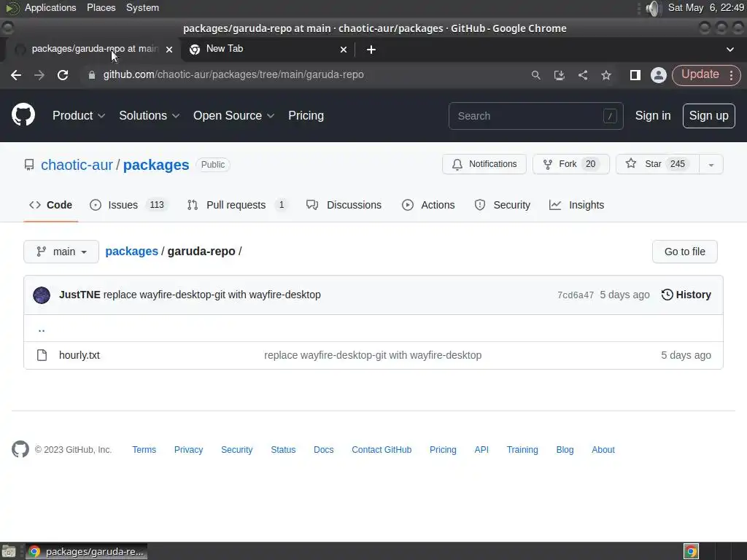Expand the Solutions menu
Viewport: 747px width, 560px height.
click(149, 116)
